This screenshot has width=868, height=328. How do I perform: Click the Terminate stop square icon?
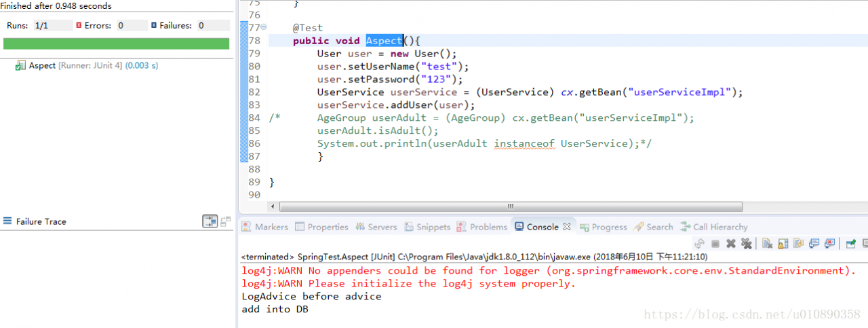point(715,243)
